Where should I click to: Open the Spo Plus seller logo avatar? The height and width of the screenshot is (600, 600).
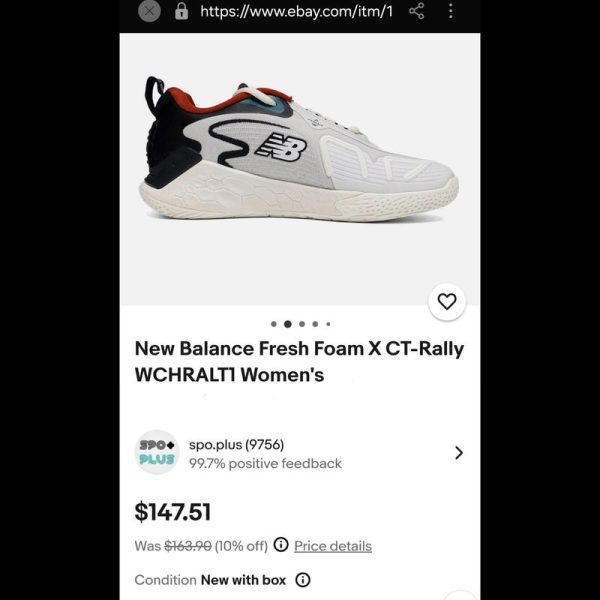click(x=157, y=452)
